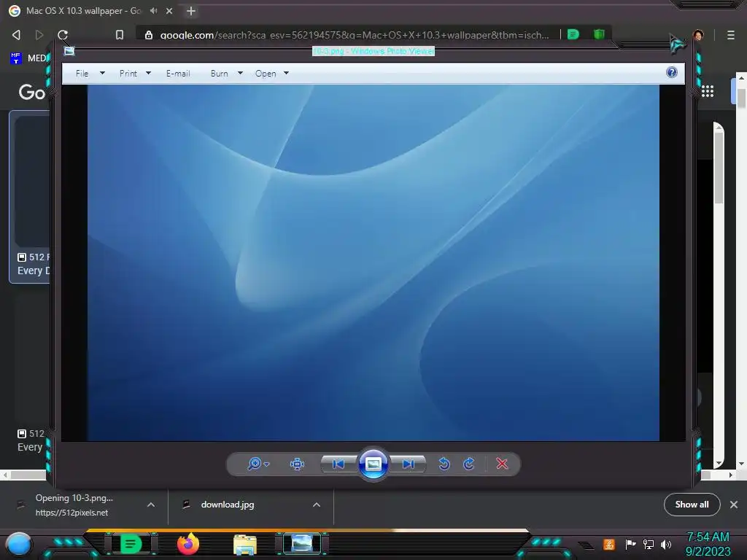
Task: Open the browser profile avatar
Action: 698,35
